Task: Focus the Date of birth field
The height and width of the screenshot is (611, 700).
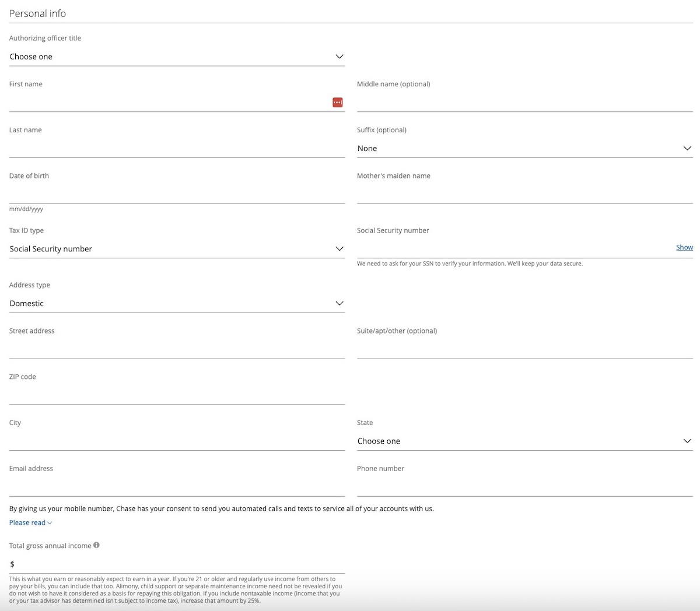Action: (177, 195)
